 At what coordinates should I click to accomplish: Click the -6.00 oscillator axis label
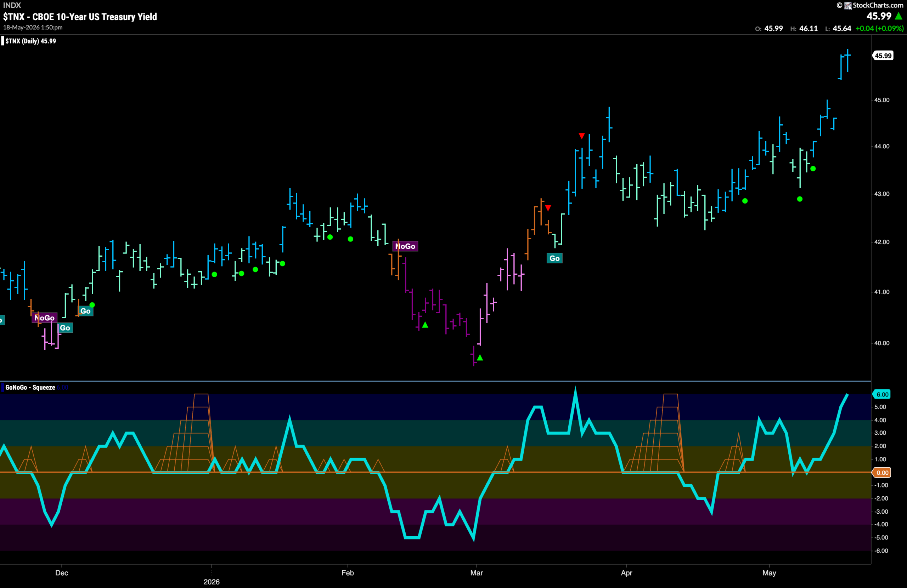tap(881, 551)
